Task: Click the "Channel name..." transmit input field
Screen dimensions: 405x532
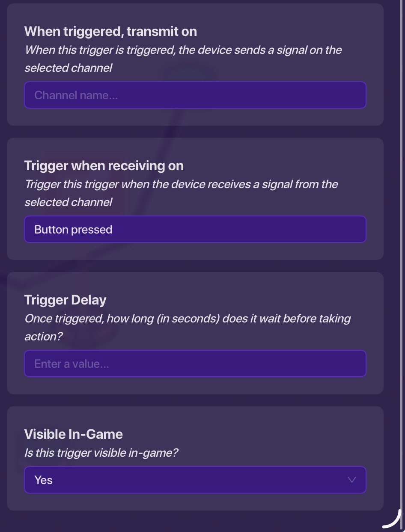Action: [195, 95]
